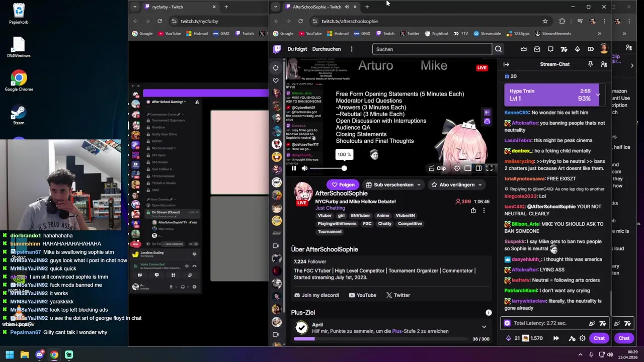644x362 pixels.
Task: Open stream three-dot options menu
Action: coord(484,211)
